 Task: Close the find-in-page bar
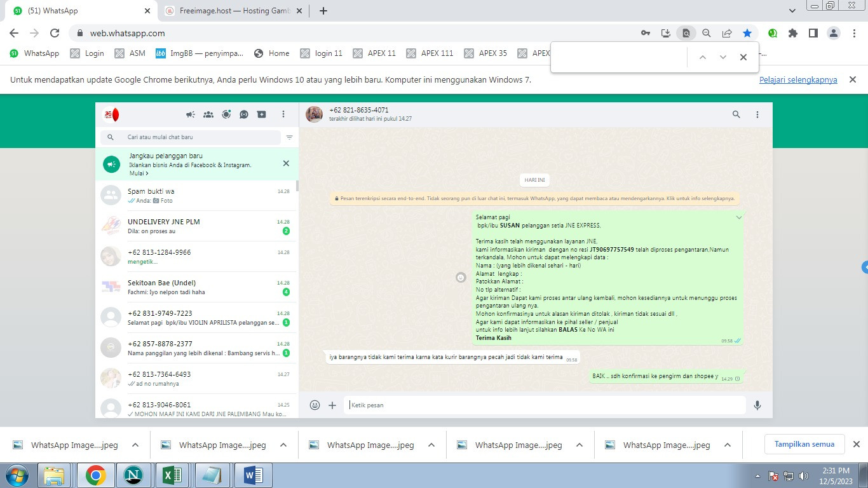pyautogui.click(x=743, y=57)
